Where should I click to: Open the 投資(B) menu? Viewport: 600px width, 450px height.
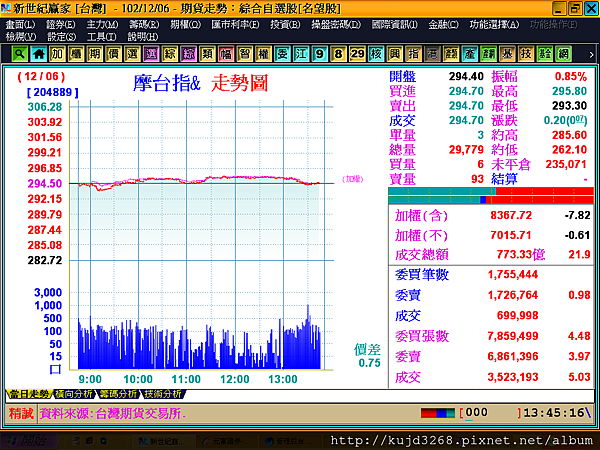click(285, 25)
